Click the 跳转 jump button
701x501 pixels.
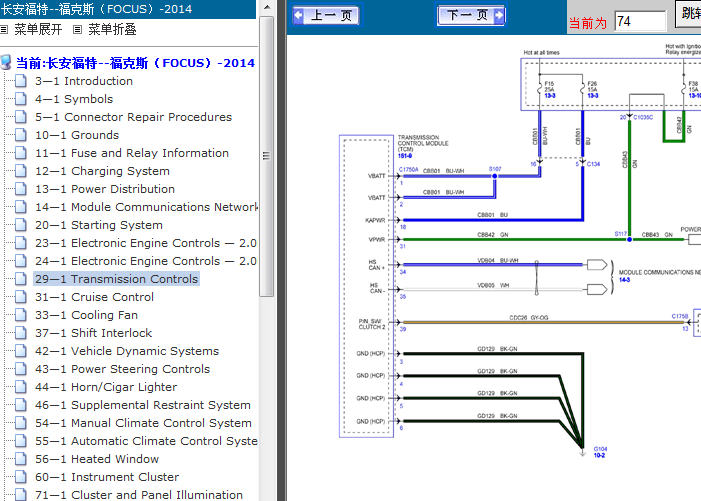click(x=689, y=13)
